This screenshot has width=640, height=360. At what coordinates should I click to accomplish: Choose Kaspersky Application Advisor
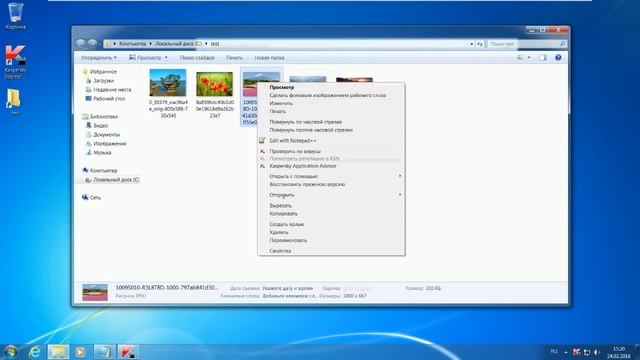331,166
